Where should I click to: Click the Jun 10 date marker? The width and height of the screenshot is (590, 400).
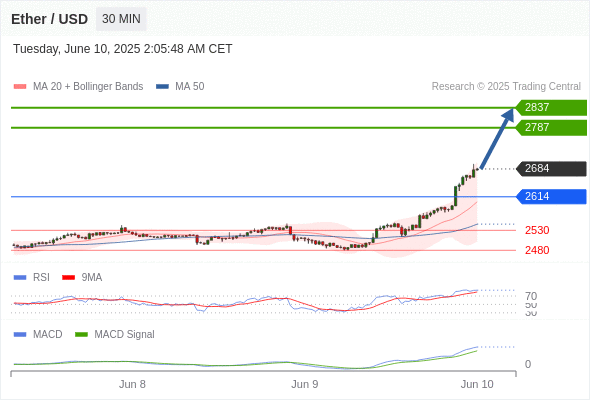point(477,384)
